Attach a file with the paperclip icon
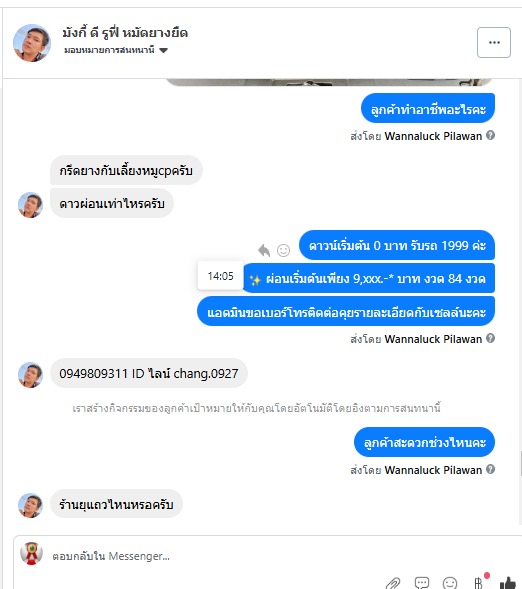Image resolution: width=522 pixels, height=589 pixels. point(393,583)
